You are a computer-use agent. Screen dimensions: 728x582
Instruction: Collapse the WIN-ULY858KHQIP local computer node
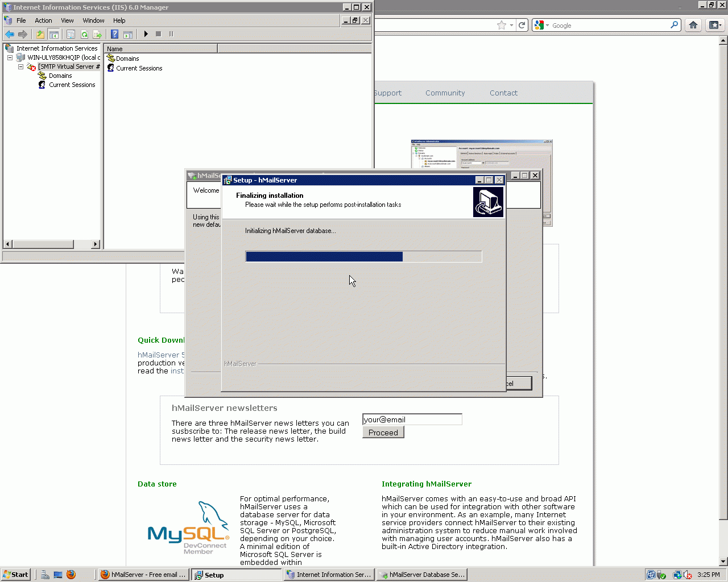(x=10, y=57)
